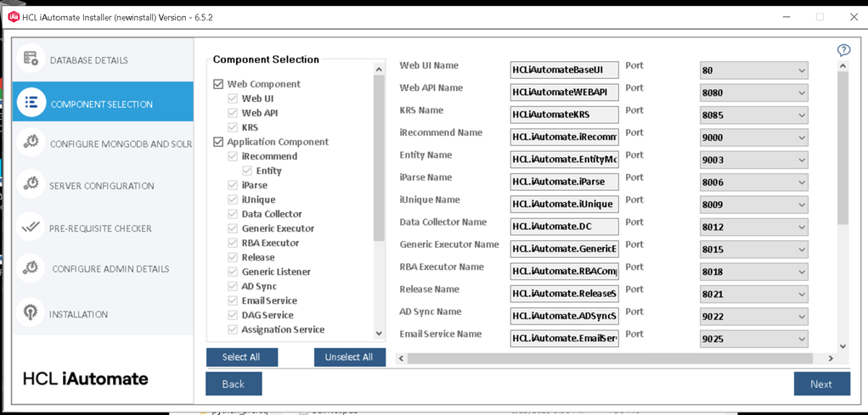Click the Installation step icon
The width and height of the screenshot is (868, 415).
tap(31, 312)
